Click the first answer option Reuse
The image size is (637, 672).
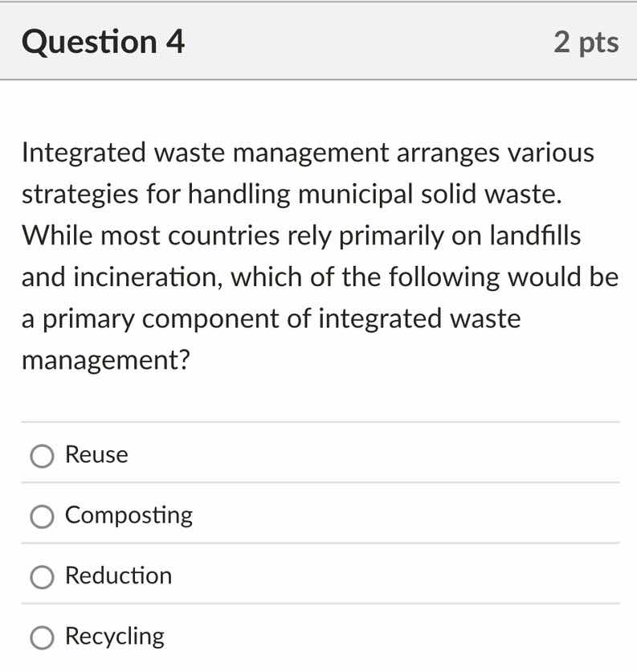(x=96, y=455)
